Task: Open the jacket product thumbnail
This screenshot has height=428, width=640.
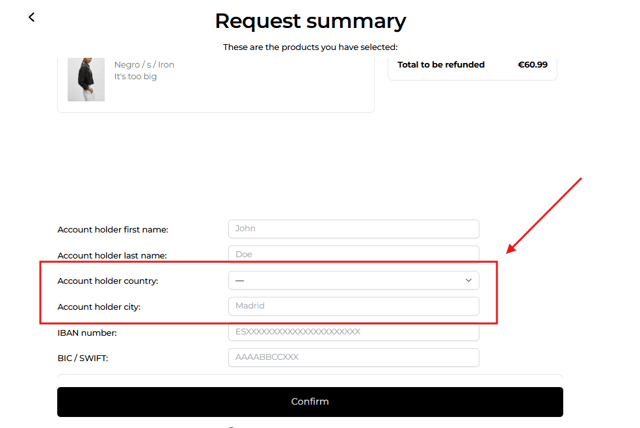Action: [86, 79]
